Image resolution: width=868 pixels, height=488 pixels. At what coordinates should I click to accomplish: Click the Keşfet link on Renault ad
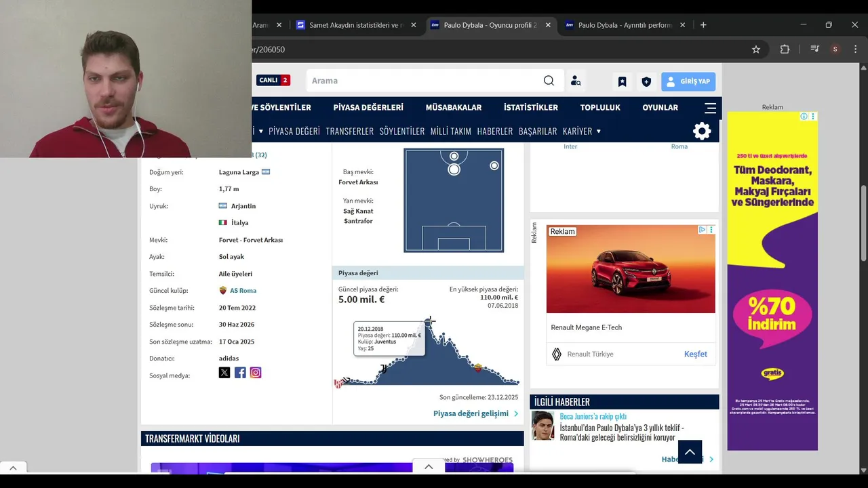coord(695,354)
